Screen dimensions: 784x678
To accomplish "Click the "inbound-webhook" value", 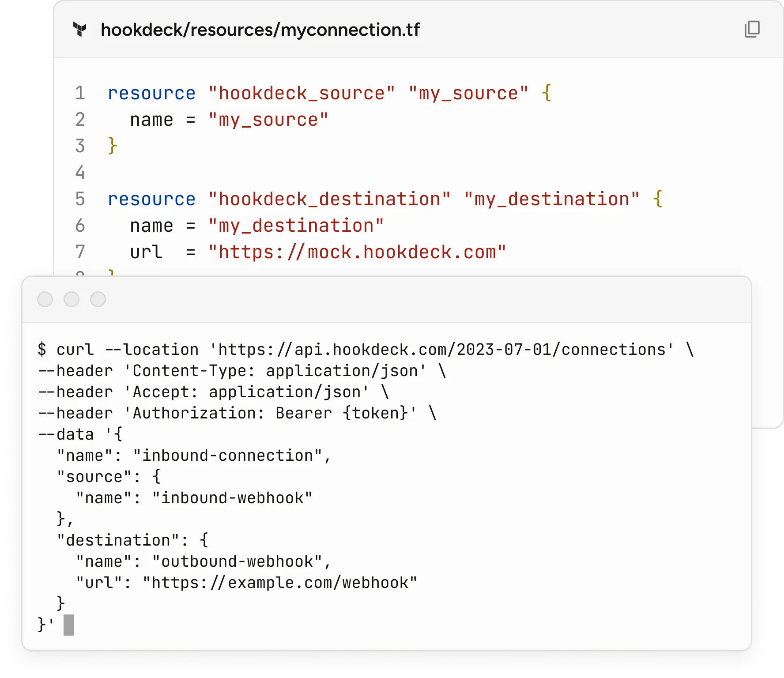I will 232,498.
